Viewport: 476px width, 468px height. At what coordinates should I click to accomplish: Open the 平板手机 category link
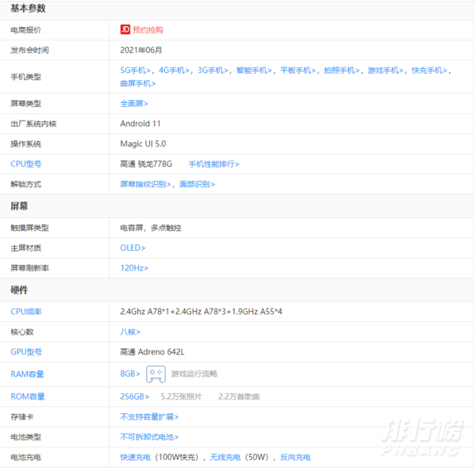click(x=298, y=71)
